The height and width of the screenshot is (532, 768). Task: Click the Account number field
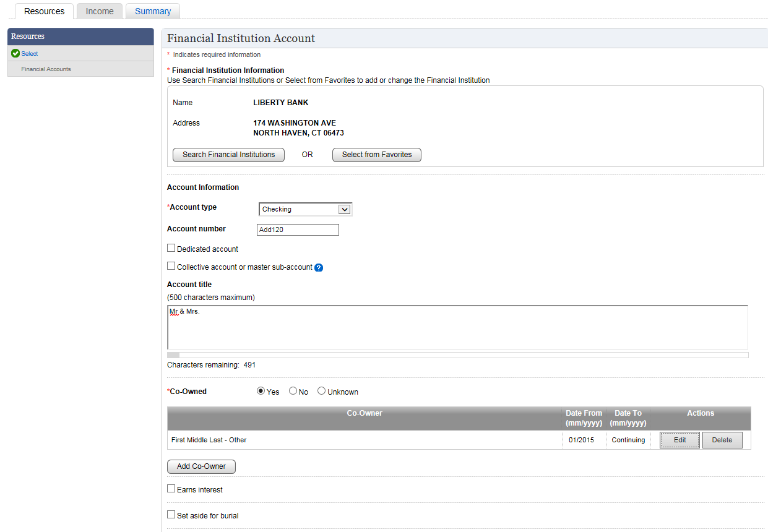tap(298, 230)
